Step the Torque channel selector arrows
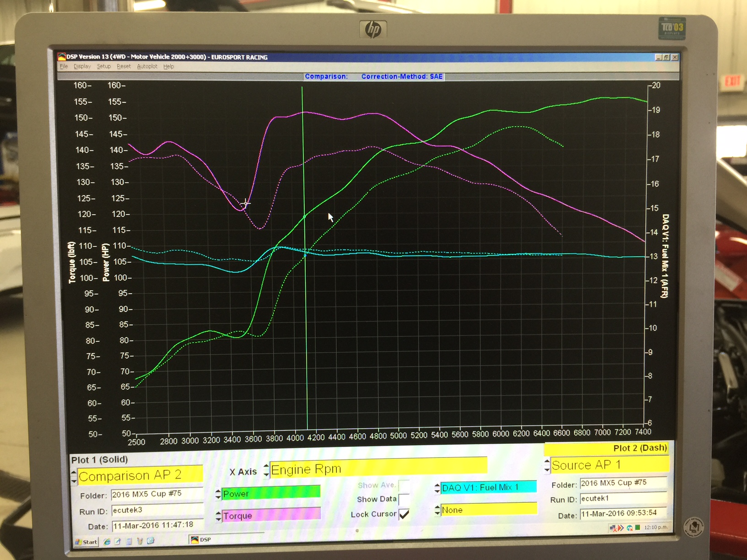Viewport: 747px width, 560px height. tap(218, 517)
